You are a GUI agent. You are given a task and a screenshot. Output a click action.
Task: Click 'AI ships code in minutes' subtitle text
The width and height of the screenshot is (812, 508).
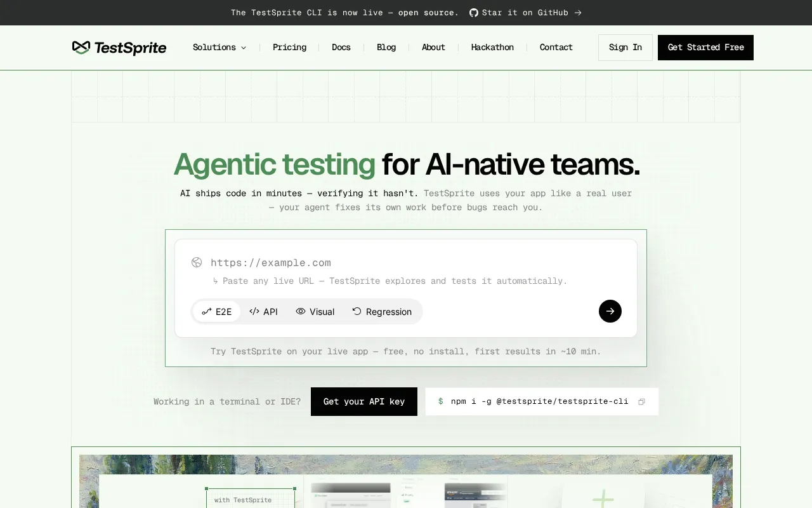coord(299,193)
